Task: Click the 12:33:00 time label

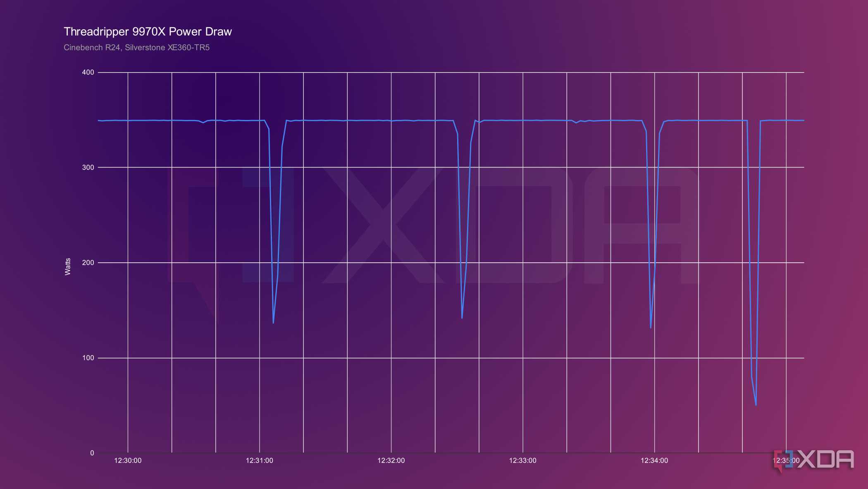Action: (x=523, y=460)
